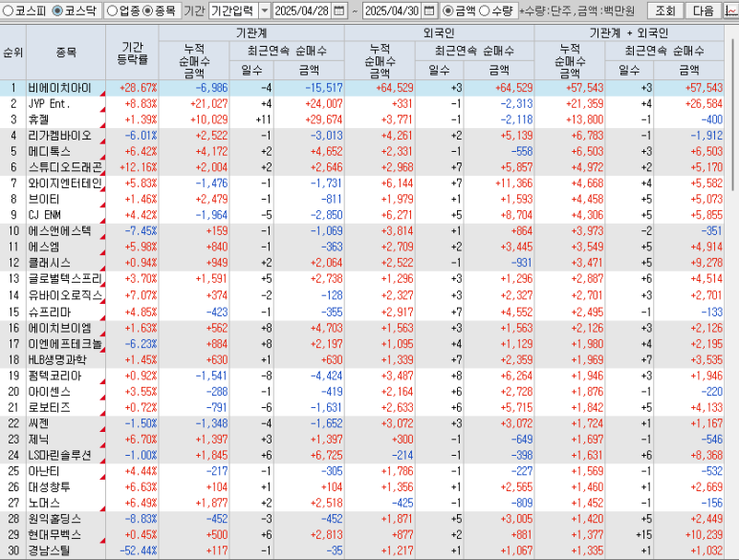Expand the 기간입력 period dropdown arrow
The height and width of the screenshot is (560, 739).
265,11
